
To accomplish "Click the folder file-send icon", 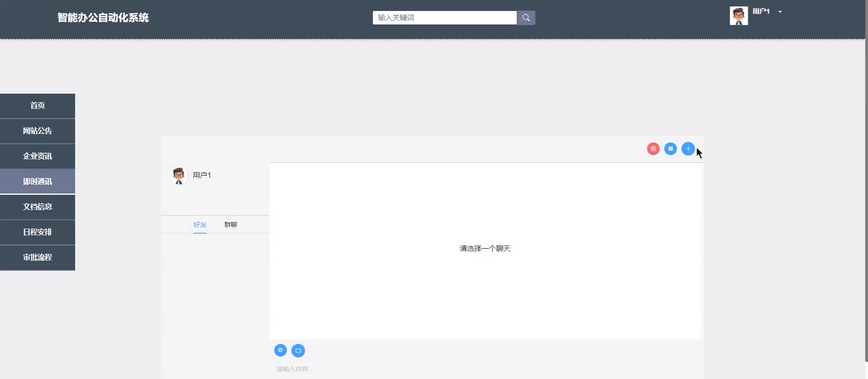I will 298,350.
